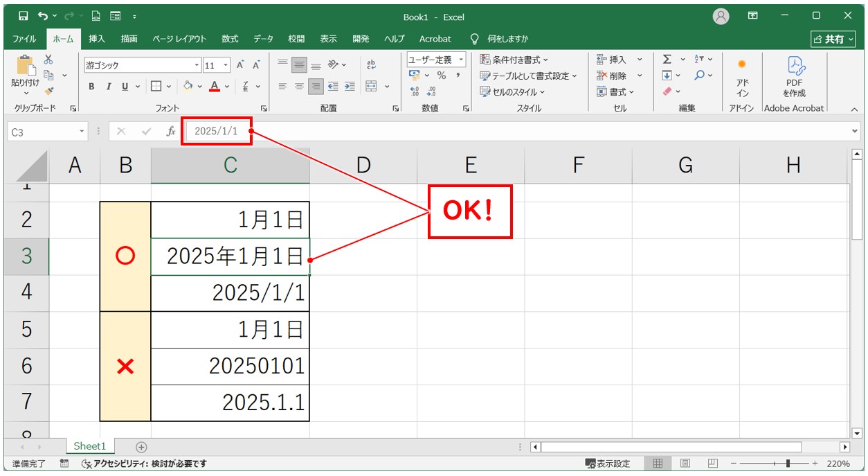Click the PDFを作成 Acrobat icon
The height and width of the screenshot is (476, 868).
click(x=794, y=76)
